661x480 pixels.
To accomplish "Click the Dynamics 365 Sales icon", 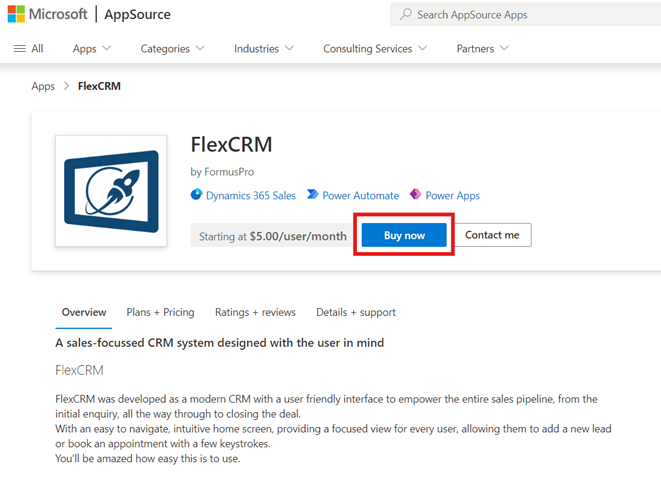I will [x=197, y=195].
